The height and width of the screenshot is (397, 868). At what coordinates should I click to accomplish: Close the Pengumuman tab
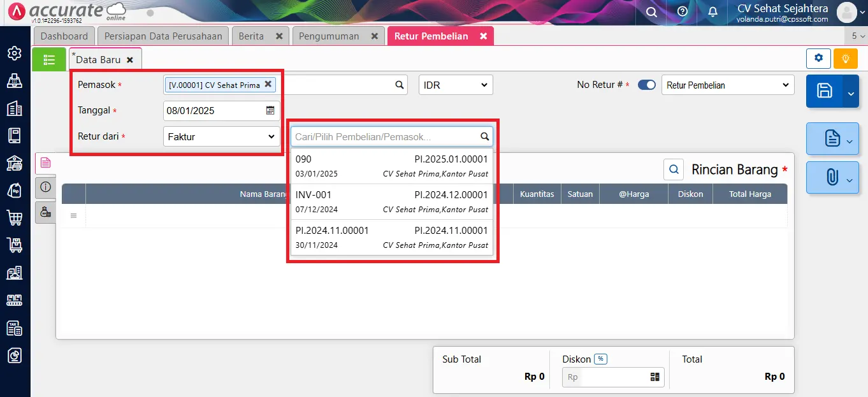375,36
